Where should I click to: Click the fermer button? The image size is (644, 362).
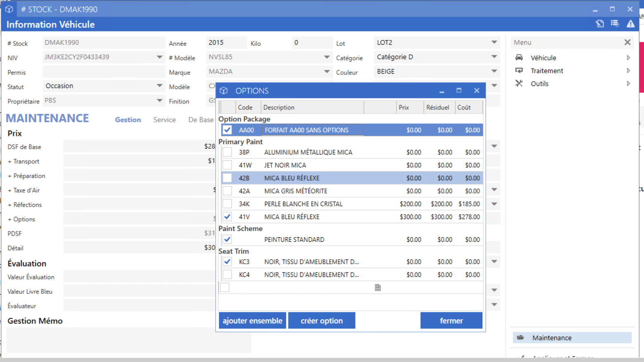click(451, 321)
